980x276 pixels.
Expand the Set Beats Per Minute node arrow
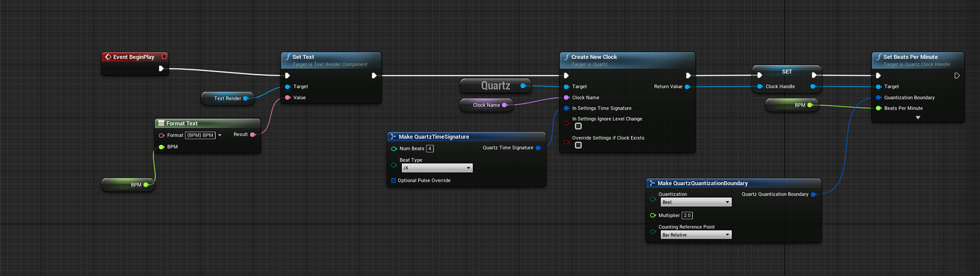tap(918, 118)
